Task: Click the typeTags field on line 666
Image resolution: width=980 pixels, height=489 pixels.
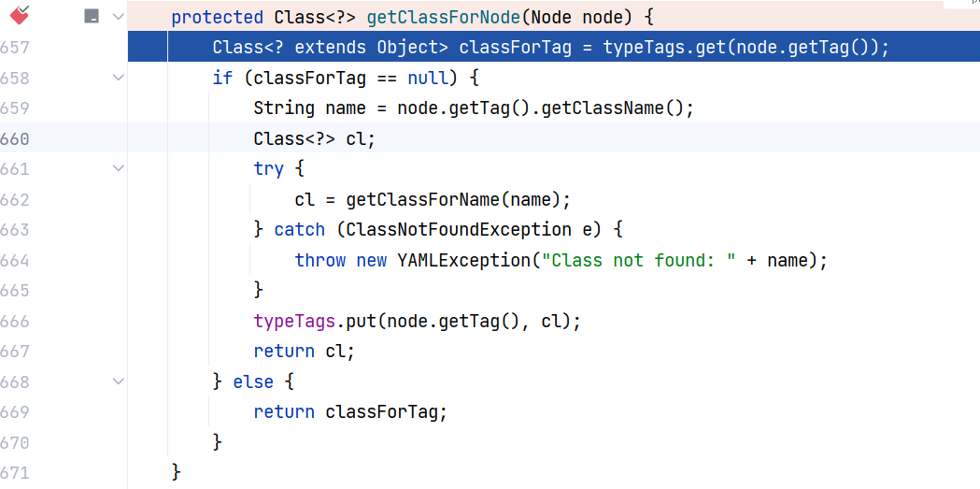Action: point(295,322)
